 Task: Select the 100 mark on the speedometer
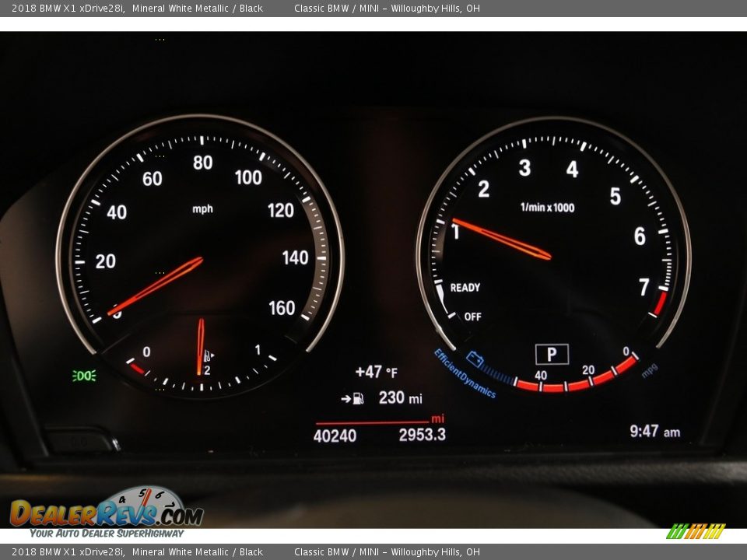[x=248, y=177]
